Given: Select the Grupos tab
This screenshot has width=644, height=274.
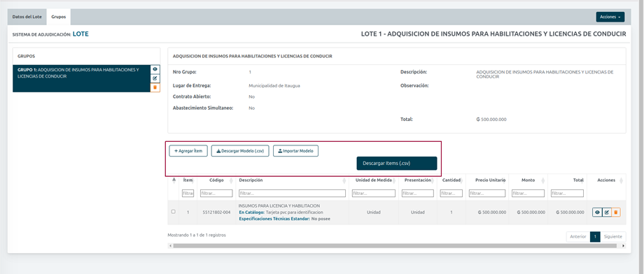Looking at the screenshot, I should pyautogui.click(x=59, y=17).
